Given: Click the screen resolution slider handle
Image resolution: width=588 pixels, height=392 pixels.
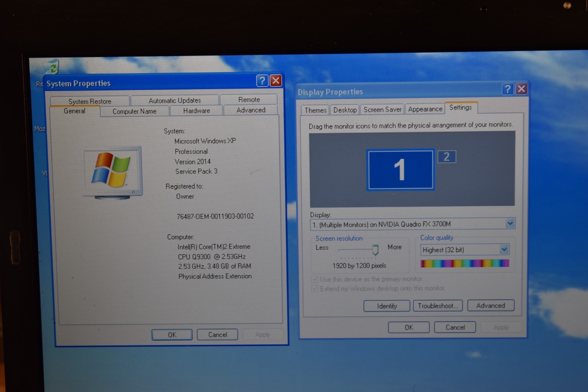Looking at the screenshot, I should tap(375, 250).
